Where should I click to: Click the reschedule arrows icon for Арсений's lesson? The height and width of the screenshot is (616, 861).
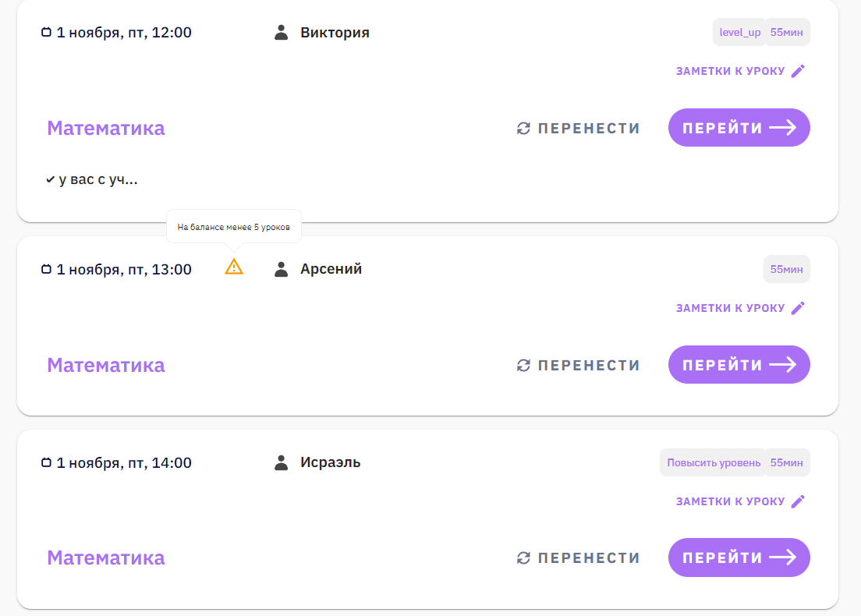[x=524, y=365]
